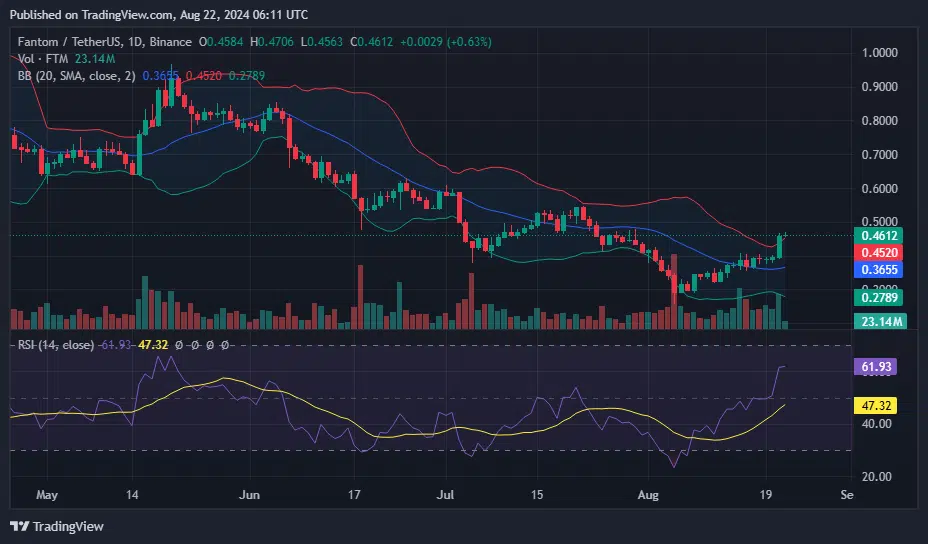This screenshot has width=928, height=544.
Task: Click the Published on TradingView.com header text
Action: pos(158,15)
